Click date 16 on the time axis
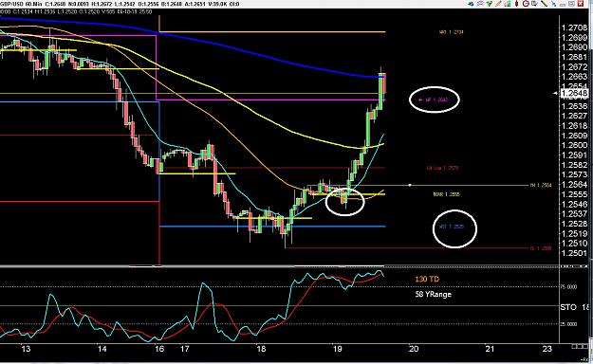Screen dimensions: 593x364 click(159, 349)
